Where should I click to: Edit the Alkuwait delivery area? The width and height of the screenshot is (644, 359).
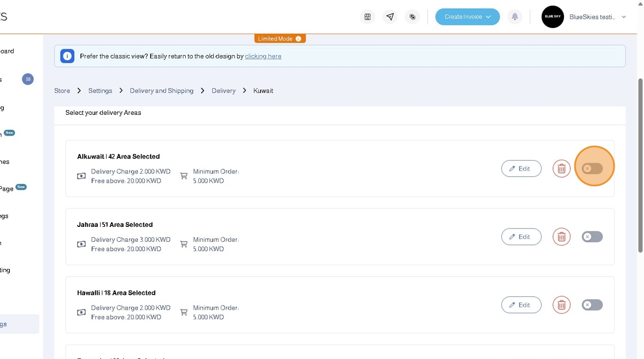tap(521, 169)
